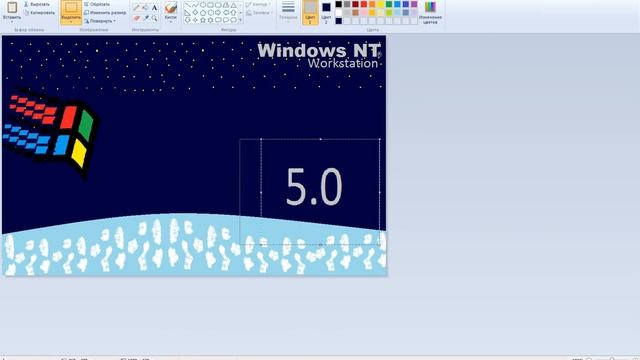The width and height of the screenshot is (640, 360).
Task: Click Crop (Обрезать) button
Action: 97,4
